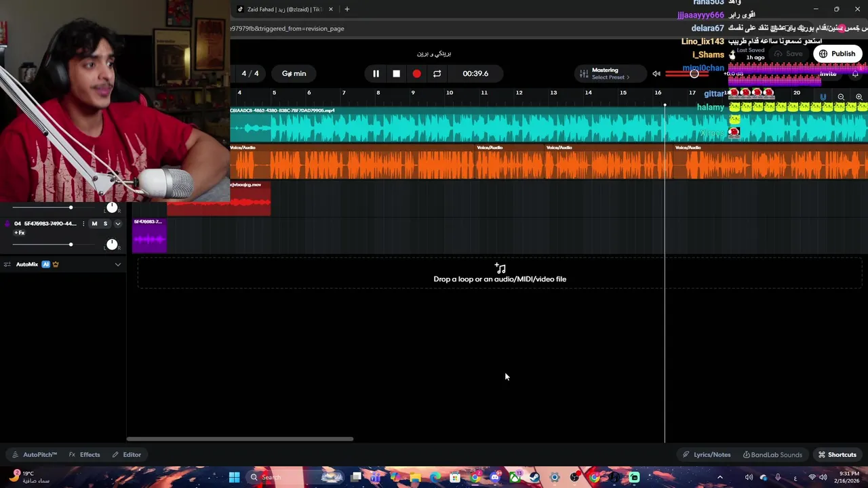868x488 pixels.
Task: Toggle loop playback mode
Action: click(437, 73)
